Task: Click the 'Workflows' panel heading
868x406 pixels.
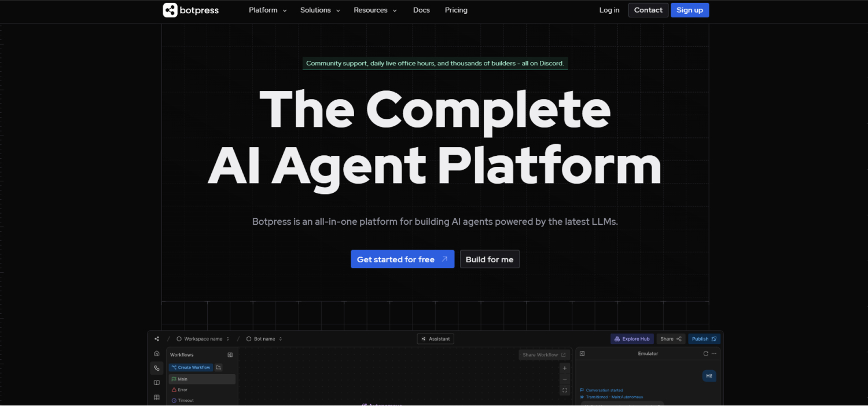Action: [182, 355]
